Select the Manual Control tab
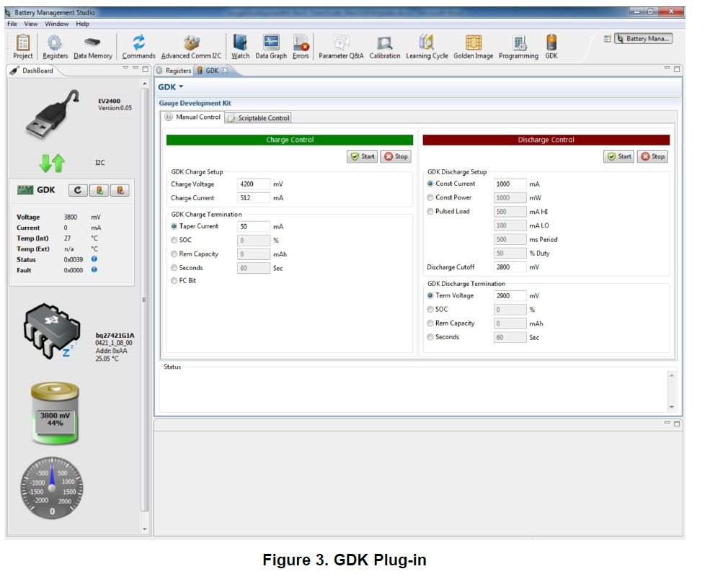 pos(192,117)
